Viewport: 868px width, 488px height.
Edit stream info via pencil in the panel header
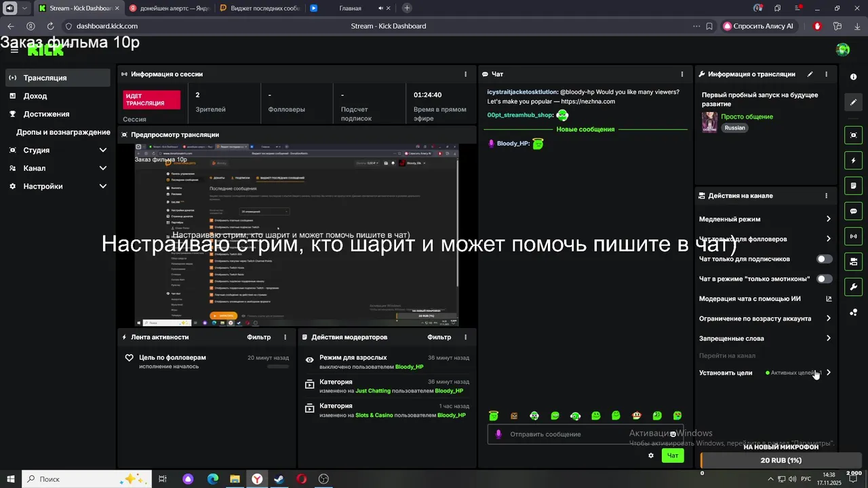810,74
